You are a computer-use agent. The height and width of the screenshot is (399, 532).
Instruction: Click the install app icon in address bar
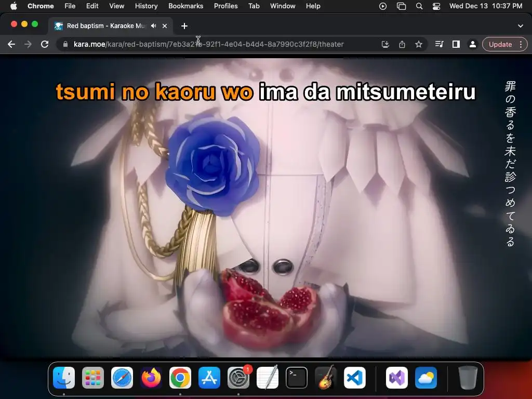tap(385, 45)
